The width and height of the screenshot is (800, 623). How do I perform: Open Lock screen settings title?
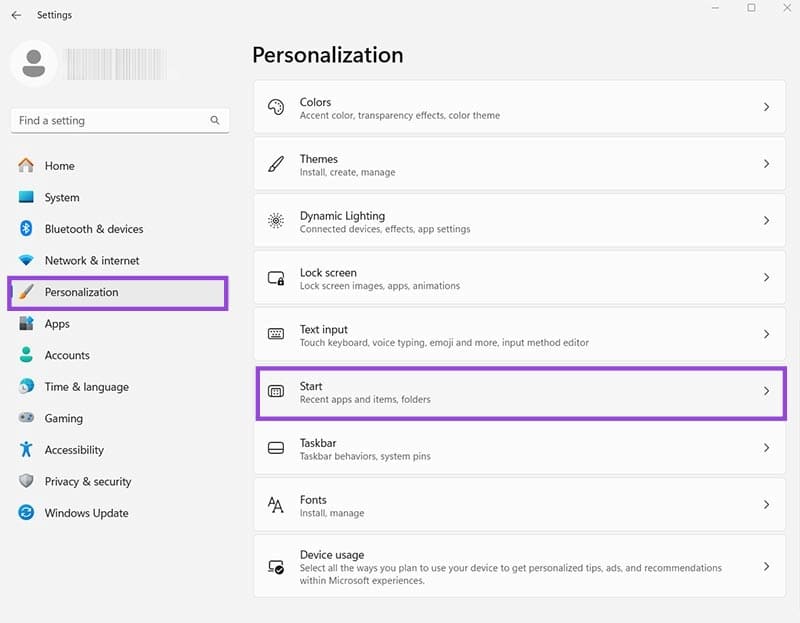pyautogui.click(x=328, y=272)
